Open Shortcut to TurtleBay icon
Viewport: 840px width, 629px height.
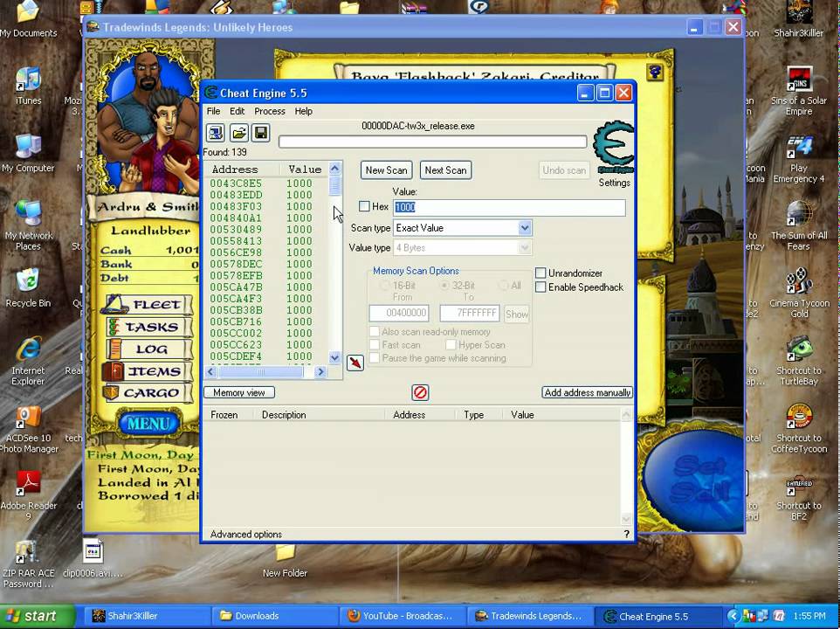click(x=799, y=361)
